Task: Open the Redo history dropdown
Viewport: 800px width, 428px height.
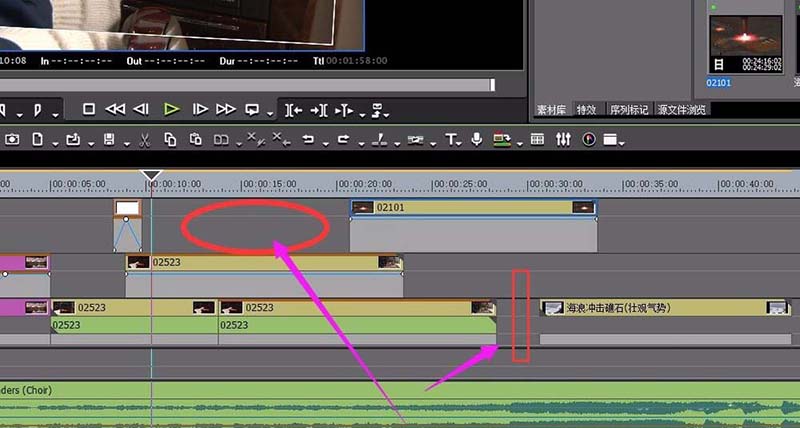Action: 361,144
